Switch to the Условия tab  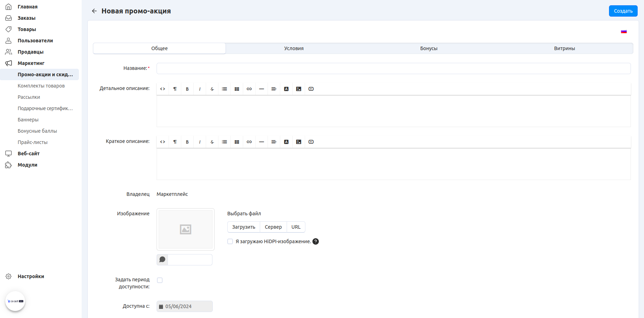click(x=294, y=48)
